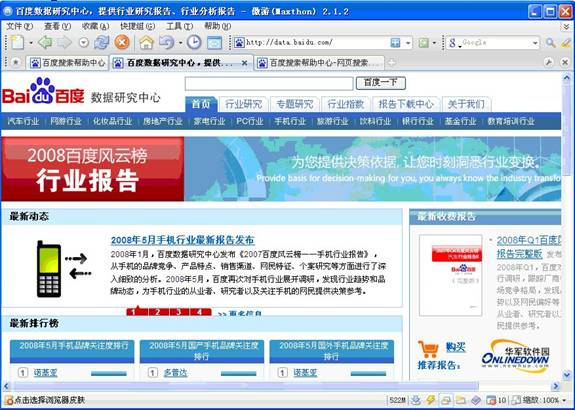
Task: Open the 工具(T) menu
Action: (x=179, y=26)
